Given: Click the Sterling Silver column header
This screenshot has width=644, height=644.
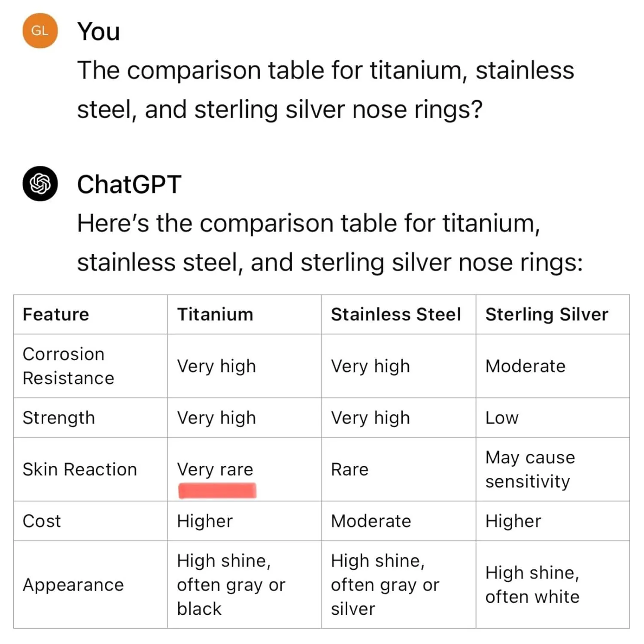Looking at the screenshot, I should pyautogui.click(x=547, y=314).
